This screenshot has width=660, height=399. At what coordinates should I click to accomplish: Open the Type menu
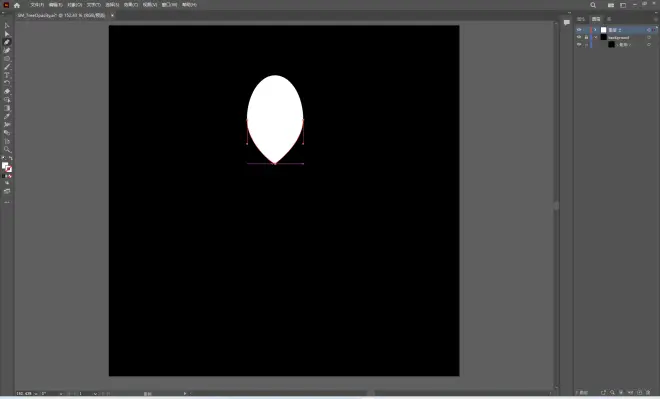click(x=93, y=5)
